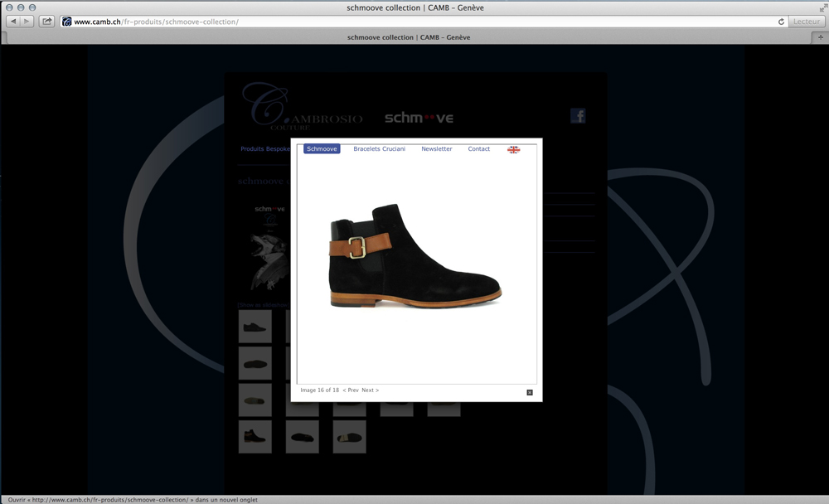Click the schmoove logo in header
The width and height of the screenshot is (829, 504).
click(419, 118)
